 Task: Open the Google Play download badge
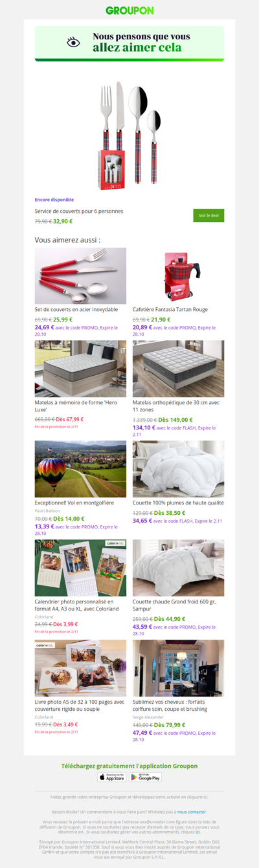tap(145, 777)
